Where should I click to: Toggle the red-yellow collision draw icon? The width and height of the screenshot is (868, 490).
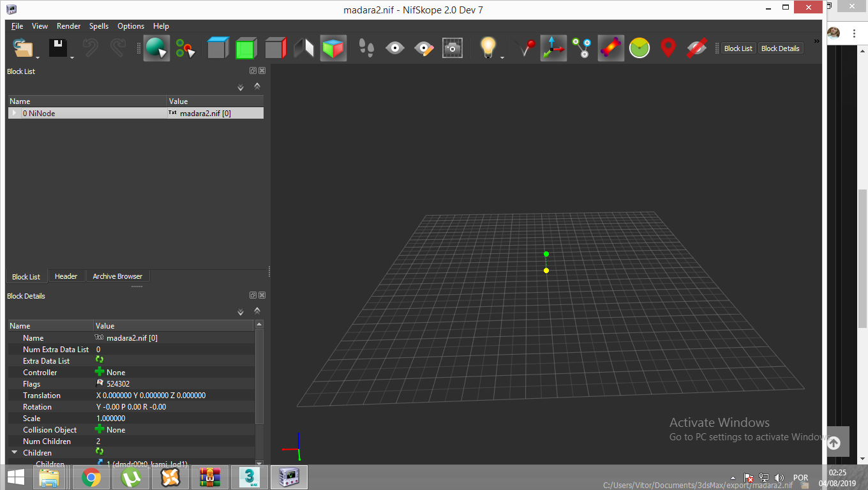(x=611, y=48)
